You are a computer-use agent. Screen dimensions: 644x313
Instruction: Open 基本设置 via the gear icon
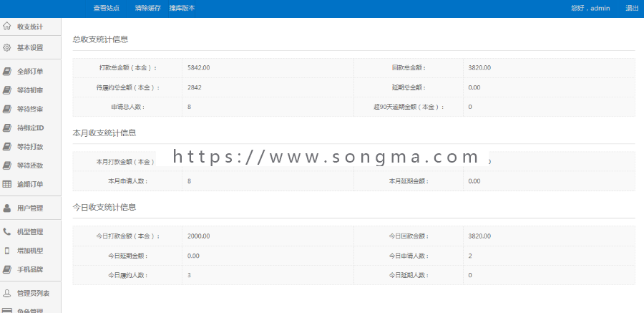pyautogui.click(x=6, y=48)
